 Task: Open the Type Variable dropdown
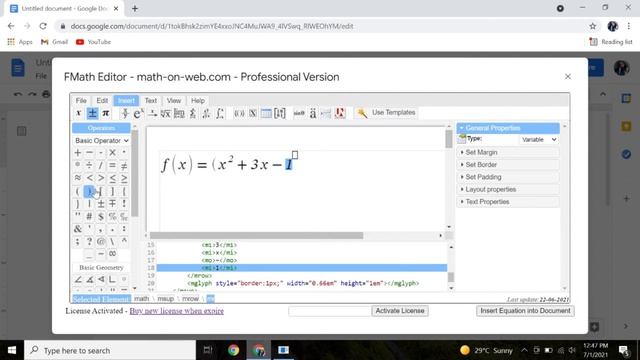539,140
